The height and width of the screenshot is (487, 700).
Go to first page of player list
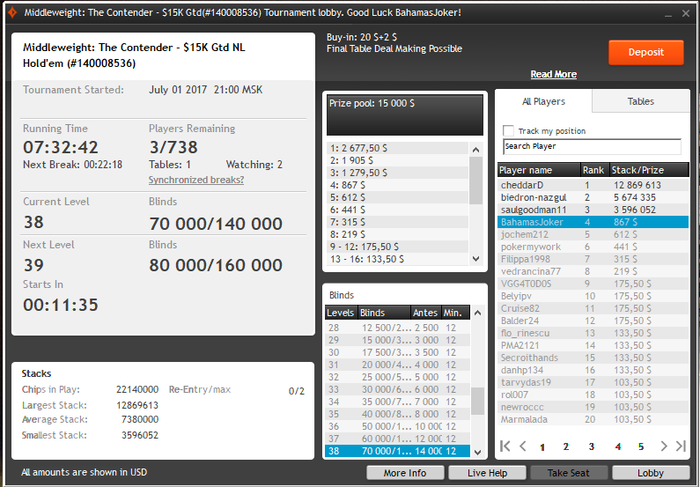505,446
